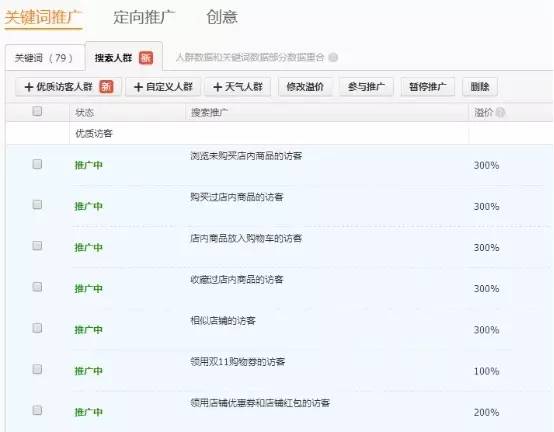Click 修改溢价 button
The width and height of the screenshot is (554, 432).
(x=305, y=87)
